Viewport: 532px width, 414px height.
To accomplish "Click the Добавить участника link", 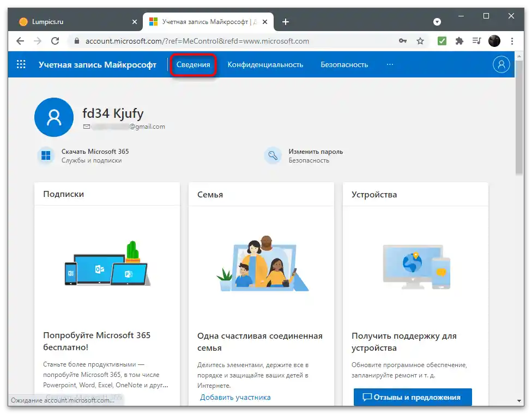I will tap(235, 397).
